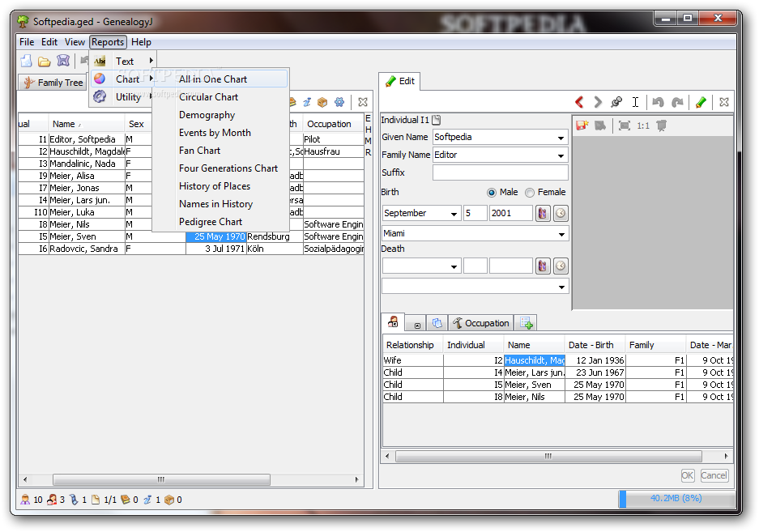Open the blue documents tab
Image resolution: width=759 pixels, height=532 pixels.
437,323
